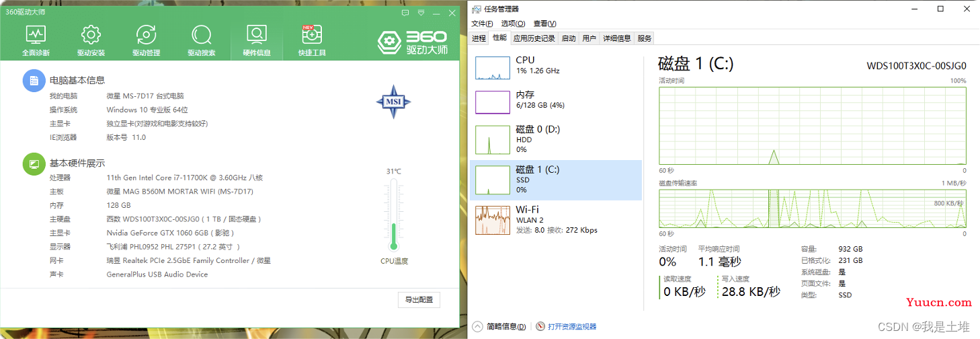
Task: Select Wi-Fi graph thumbnail
Action: tap(493, 220)
